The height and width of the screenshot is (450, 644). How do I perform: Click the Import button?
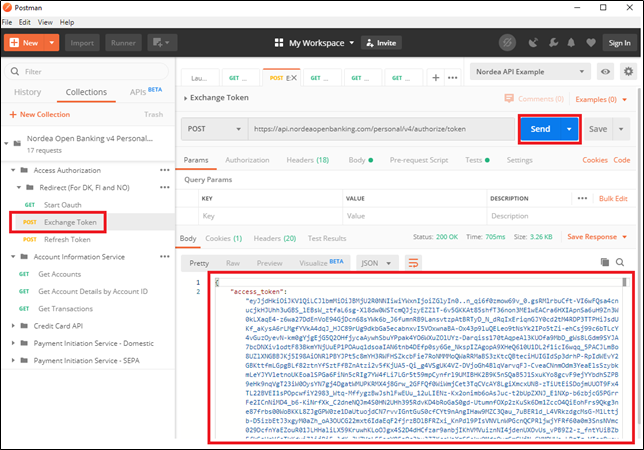pyautogui.click(x=82, y=43)
